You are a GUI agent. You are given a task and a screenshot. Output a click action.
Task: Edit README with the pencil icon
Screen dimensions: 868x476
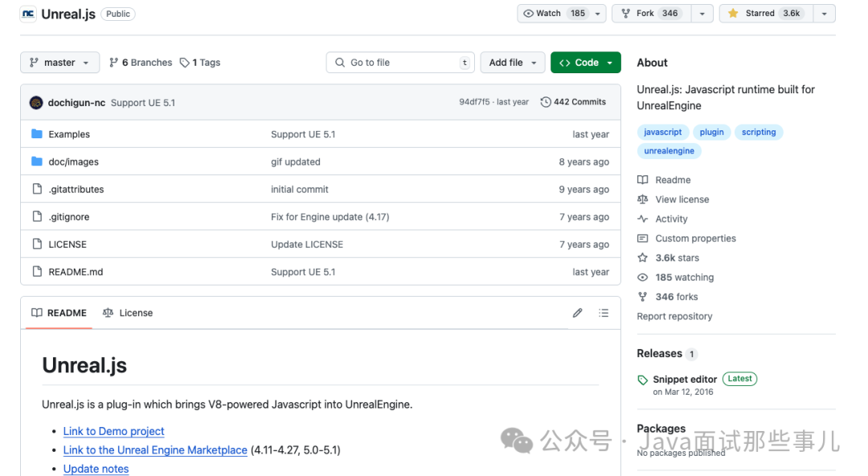[577, 313]
